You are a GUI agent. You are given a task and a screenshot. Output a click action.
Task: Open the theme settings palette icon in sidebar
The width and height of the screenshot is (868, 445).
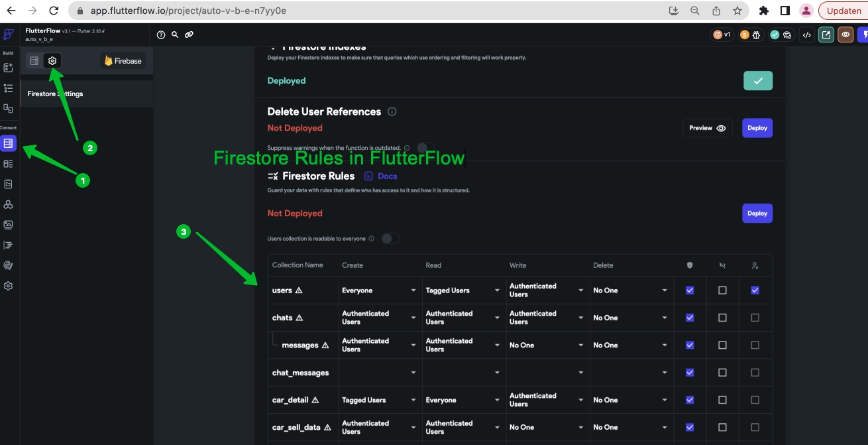(x=8, y=265)
